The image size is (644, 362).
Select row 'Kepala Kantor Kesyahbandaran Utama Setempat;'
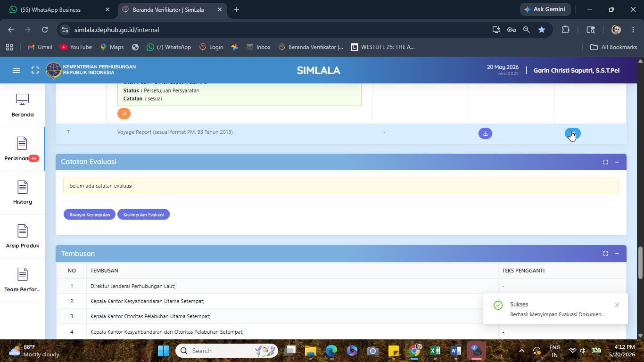[x=341, y=301]
